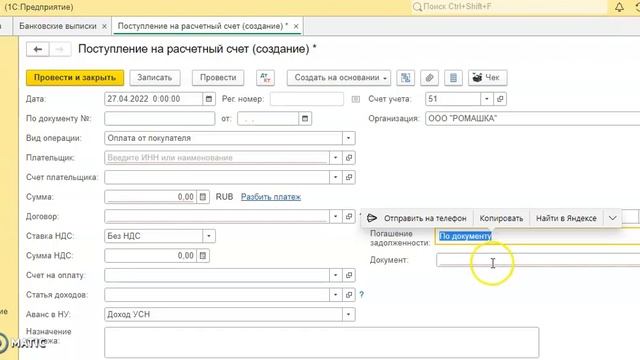Click По документу № input field

pyautogui.click(x=160, y=118)
